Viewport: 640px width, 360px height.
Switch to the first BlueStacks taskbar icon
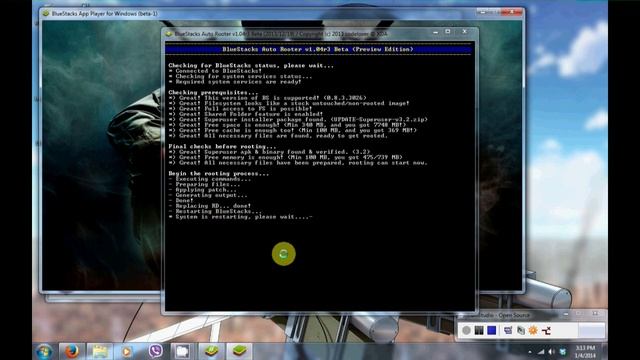click(211, 351)
